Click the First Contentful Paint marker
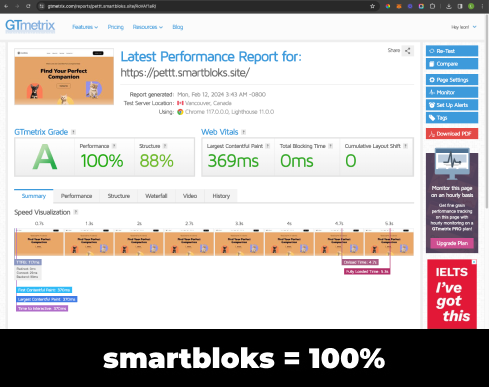The width and height of the screenshot is (489, 387). [44, 290]
